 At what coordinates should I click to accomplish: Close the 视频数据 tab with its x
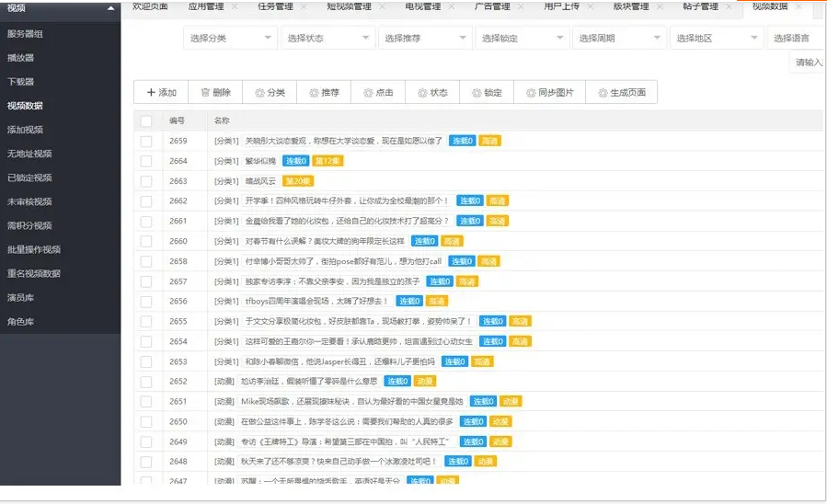pos(798,6)
